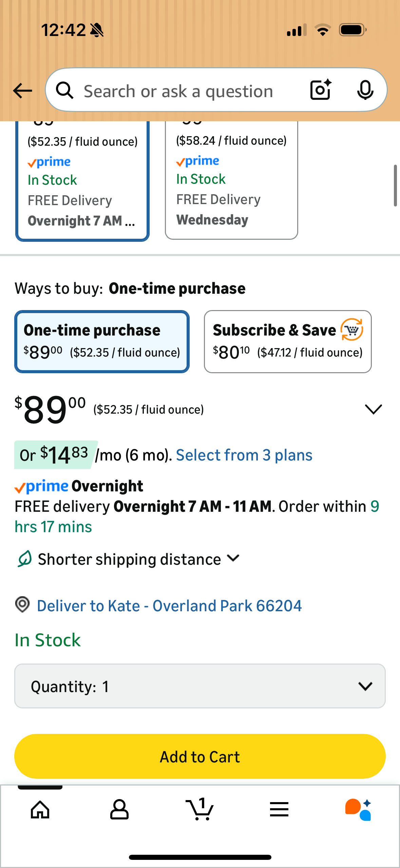Expand the $89.00 price details chevron
This screenshot has height=868, width=400.
(373, 409)
